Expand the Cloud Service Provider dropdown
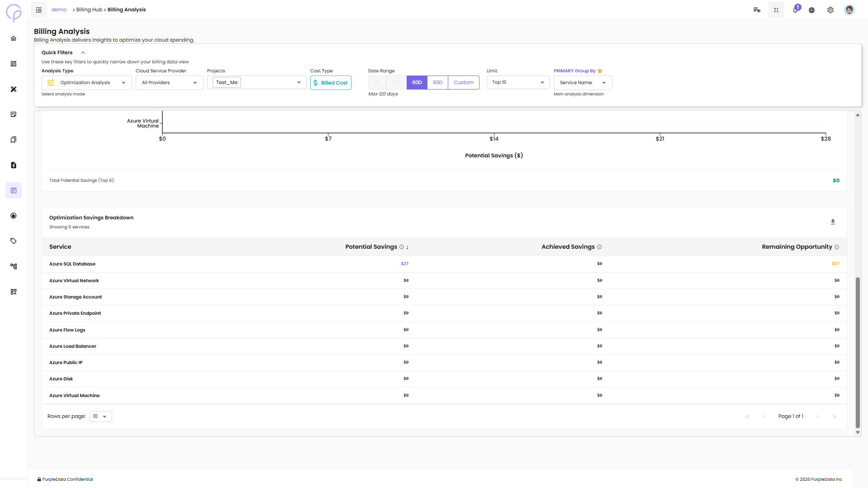 [x=169, y=83]
